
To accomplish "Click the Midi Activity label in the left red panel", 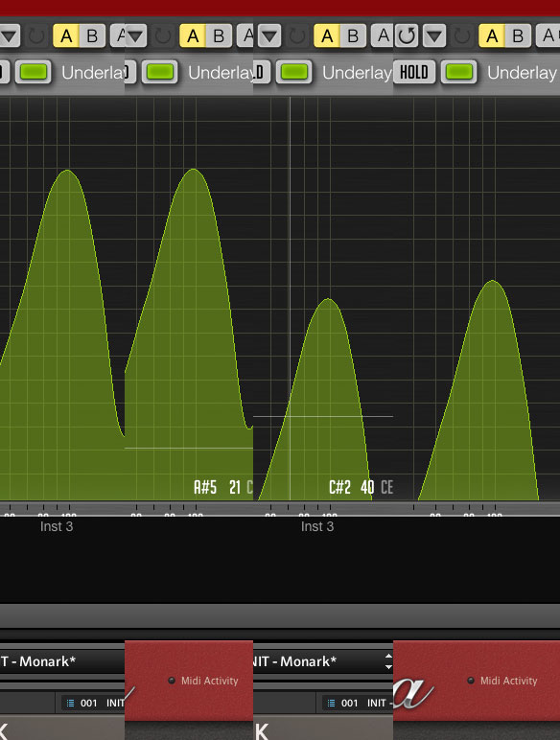I will click(210, 681).
